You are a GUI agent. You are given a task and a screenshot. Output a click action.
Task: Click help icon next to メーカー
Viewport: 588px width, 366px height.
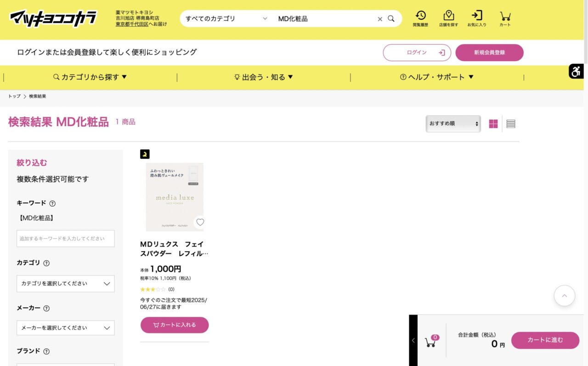tap(46, 309)
